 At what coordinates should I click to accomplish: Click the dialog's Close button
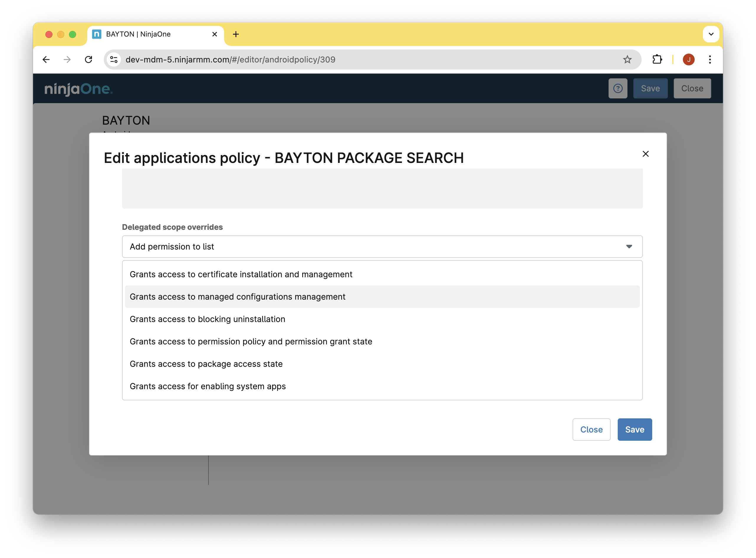click(x=591, y=430)
